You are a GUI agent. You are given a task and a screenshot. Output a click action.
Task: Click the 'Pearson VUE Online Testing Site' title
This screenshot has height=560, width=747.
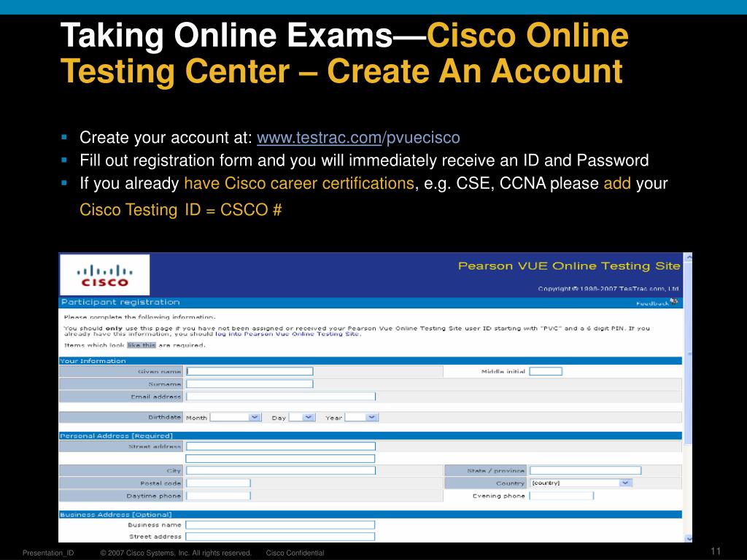pos(569,266)
